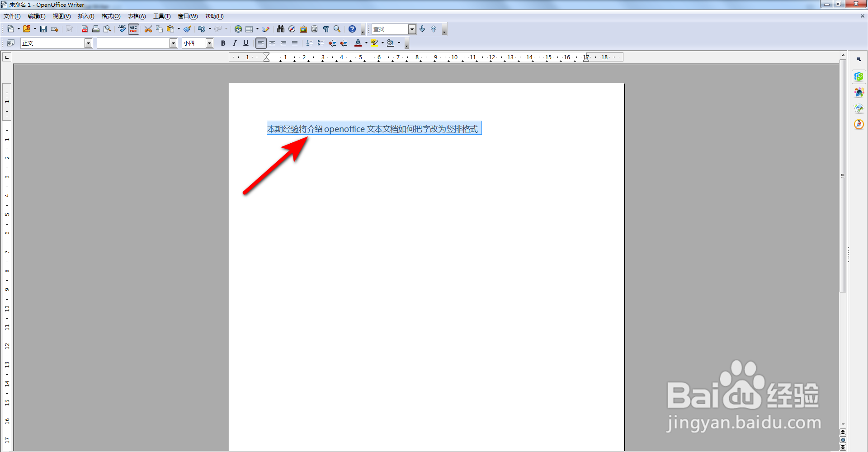Toggle the Navigator compass in toolbar
Image resolution: width=868 pixels, height=452 pixels.
pos(292,29)
